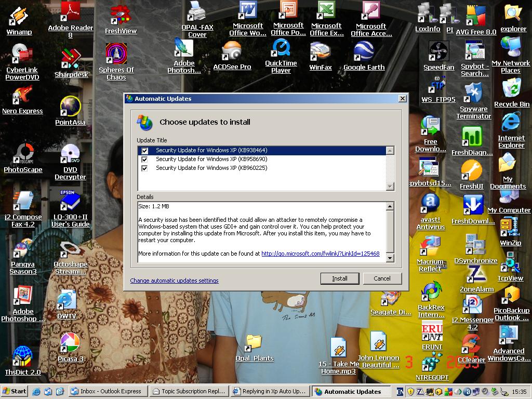The width and height of the screenshot is (532, 399).
Task: Select the WinFax desktop icon
Action: tap(320, 56)
